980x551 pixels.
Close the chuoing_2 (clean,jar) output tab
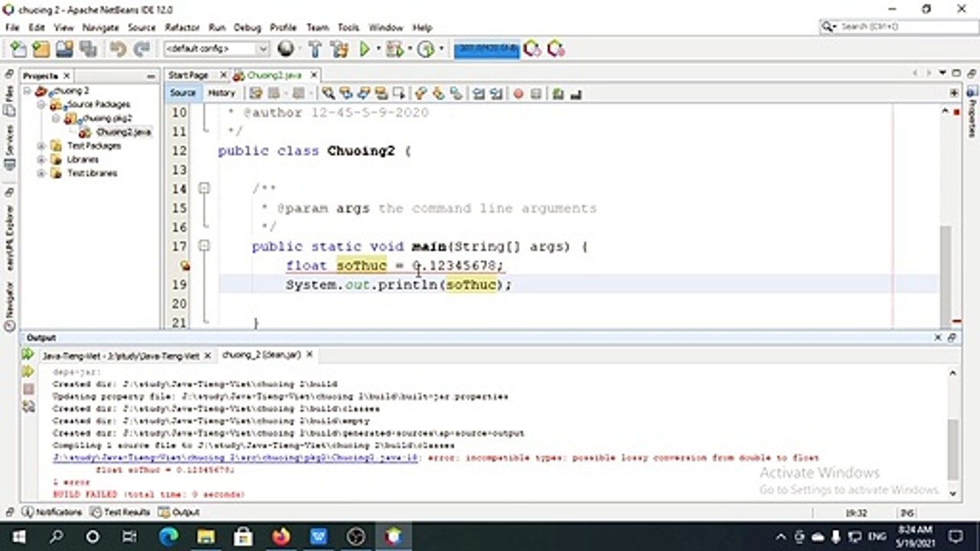309,355
